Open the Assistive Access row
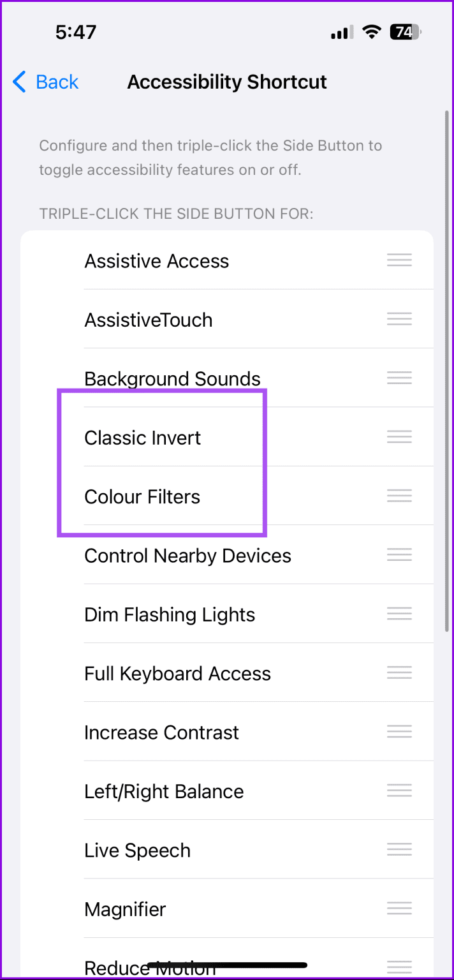 click(x=156, y=260)
